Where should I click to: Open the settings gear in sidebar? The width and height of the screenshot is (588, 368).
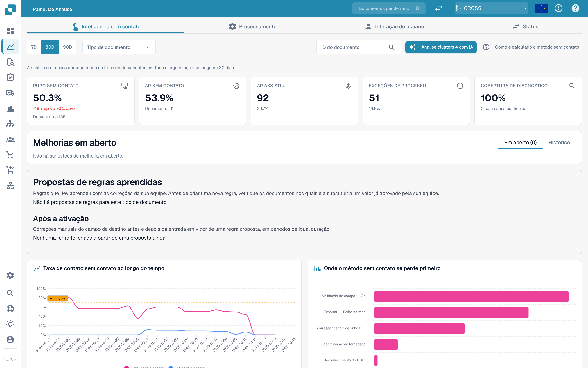tap(10, 275)
